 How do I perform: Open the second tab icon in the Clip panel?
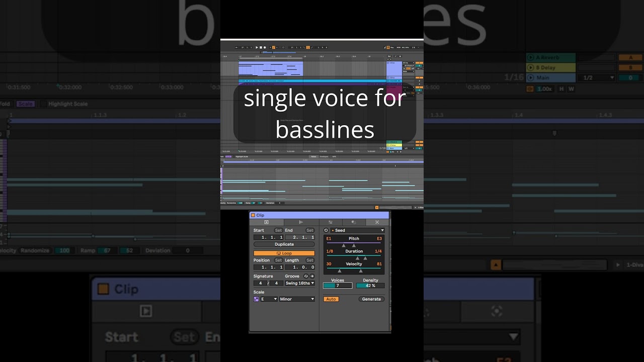301,222
